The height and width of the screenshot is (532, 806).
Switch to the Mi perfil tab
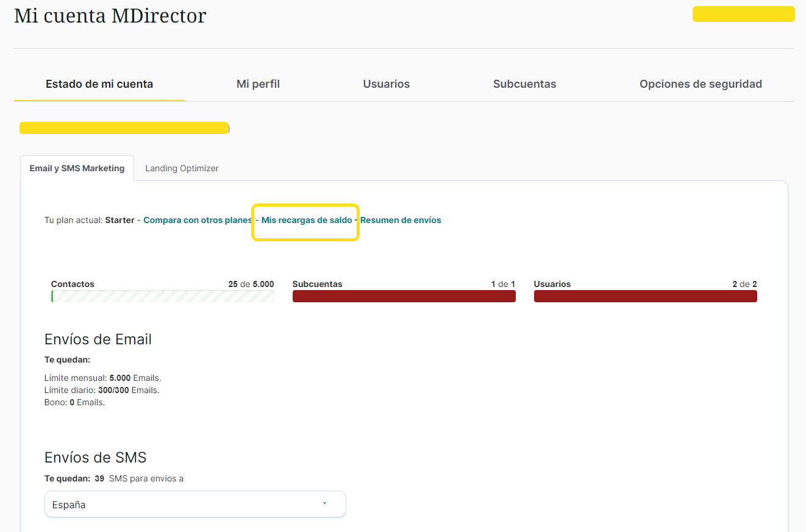[x=258, y=84]
